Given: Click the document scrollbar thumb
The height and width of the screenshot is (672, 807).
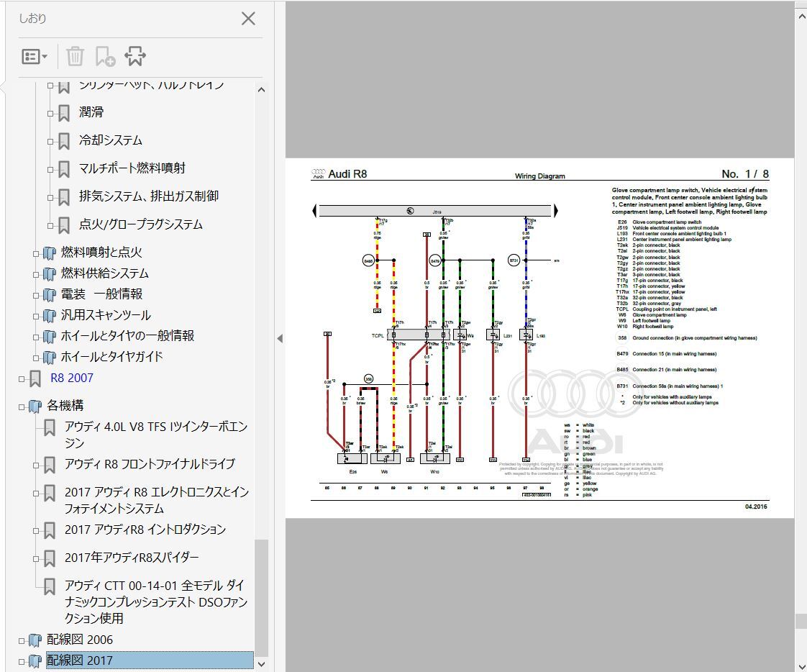Looking at the screenshot, I should point(801,622).
